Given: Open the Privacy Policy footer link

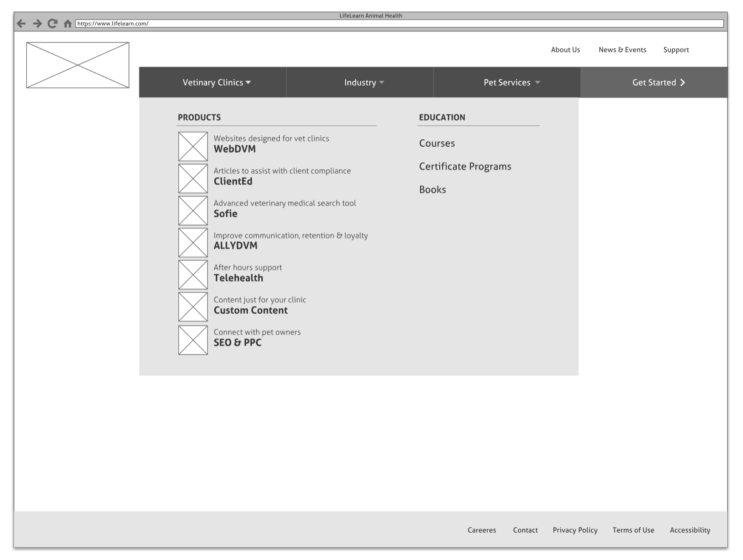Looking at the screenshot, I should [575, 530].
